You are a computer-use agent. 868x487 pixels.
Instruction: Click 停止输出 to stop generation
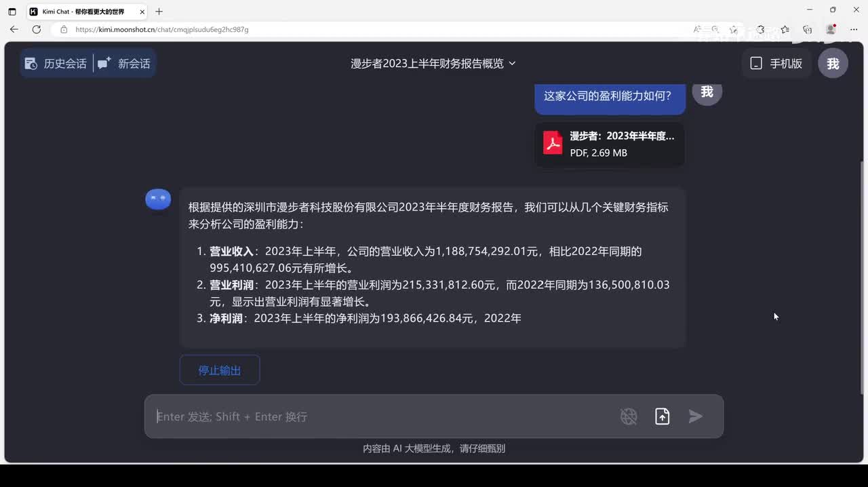pyautogui.click(x=219, y=370)
